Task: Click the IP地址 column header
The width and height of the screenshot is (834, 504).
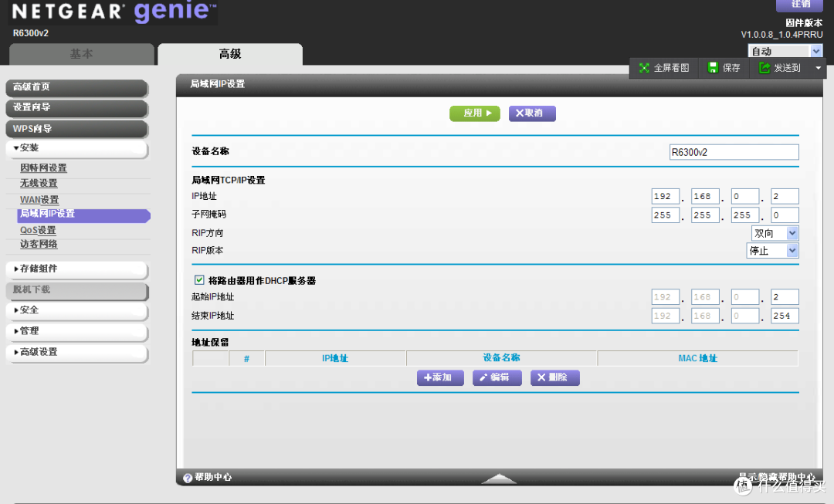Action: coord(335,358)
